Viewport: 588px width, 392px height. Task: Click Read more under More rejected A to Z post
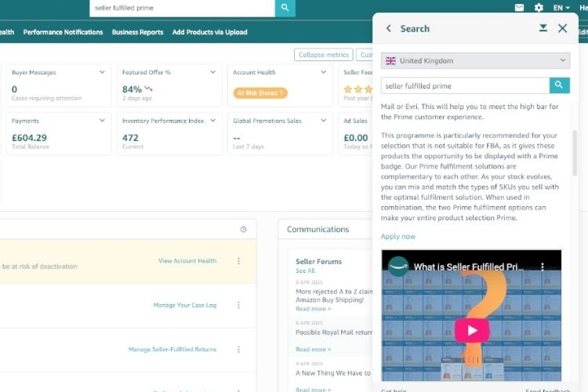coord(313,309)
